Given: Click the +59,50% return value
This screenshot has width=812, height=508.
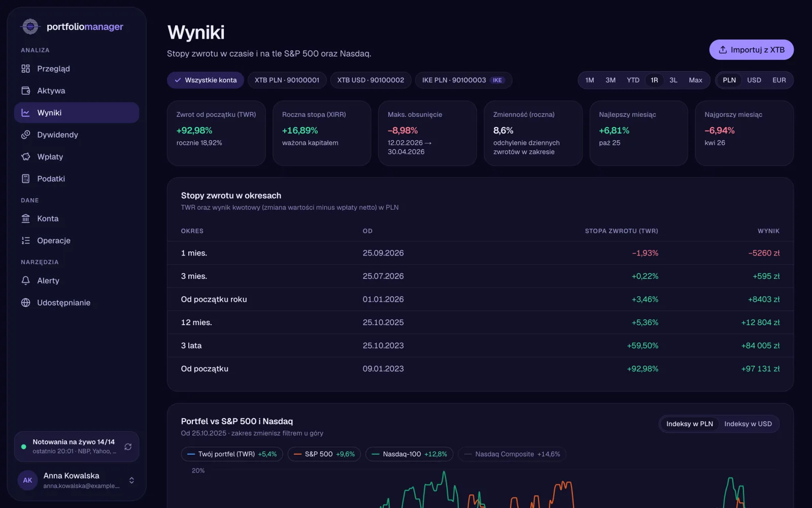Looking at the screenshot, I should point(642,345).
